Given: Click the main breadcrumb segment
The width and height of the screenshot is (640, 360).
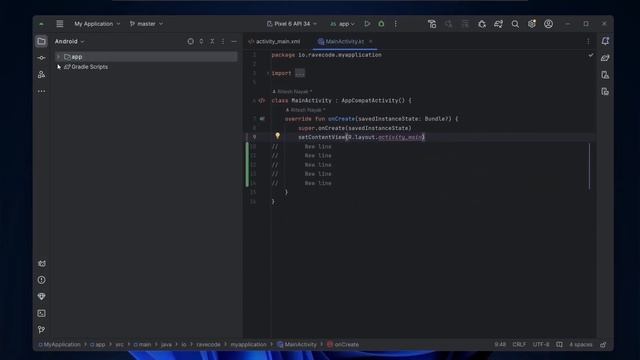Looking at the screenshot, I should [142, 344].
